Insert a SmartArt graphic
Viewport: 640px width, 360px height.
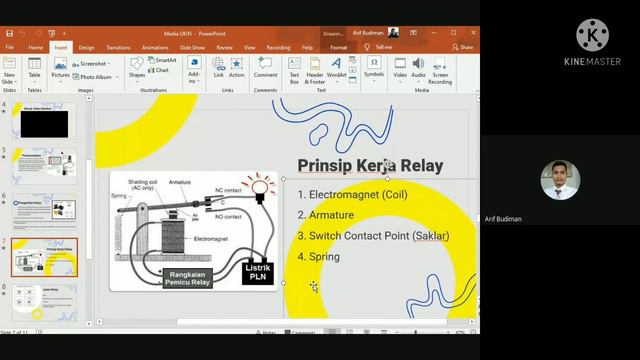click(162, 60)
